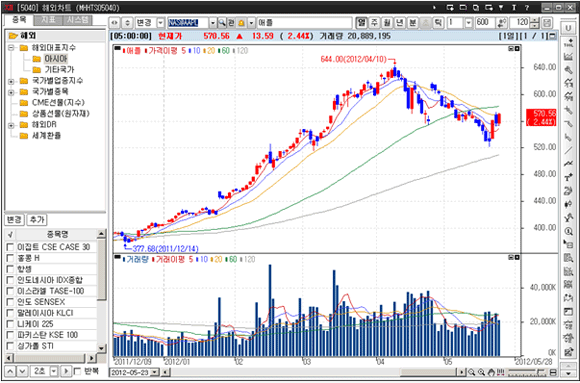Switch to the 종목 tab

coord(18,20)
